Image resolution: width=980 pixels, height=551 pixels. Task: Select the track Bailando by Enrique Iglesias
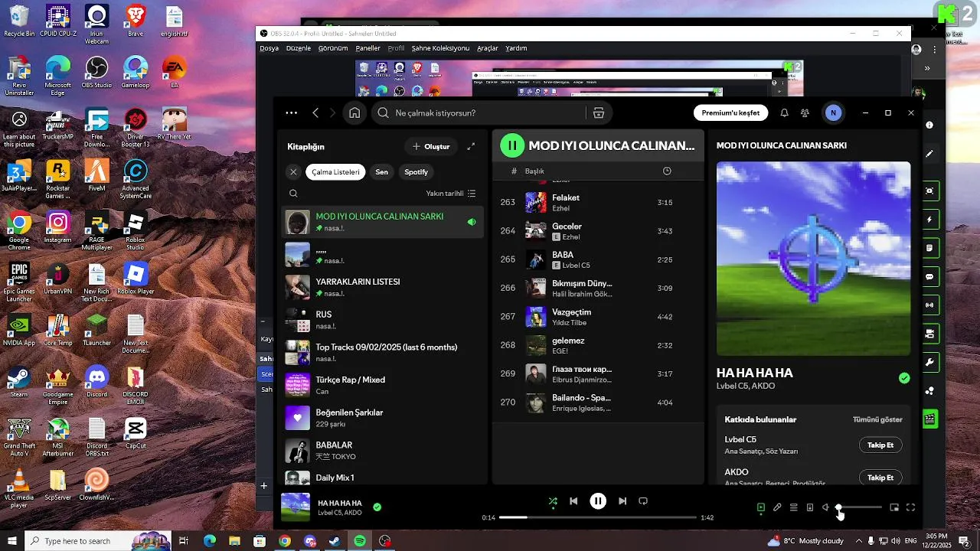[598, 403]
